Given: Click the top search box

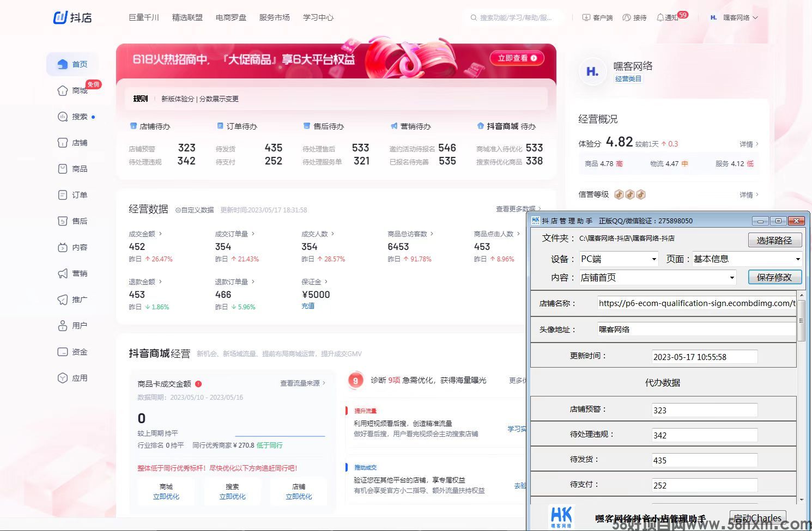Looking at the screenshot, I should pyautogui.click(x=515, y=17).
